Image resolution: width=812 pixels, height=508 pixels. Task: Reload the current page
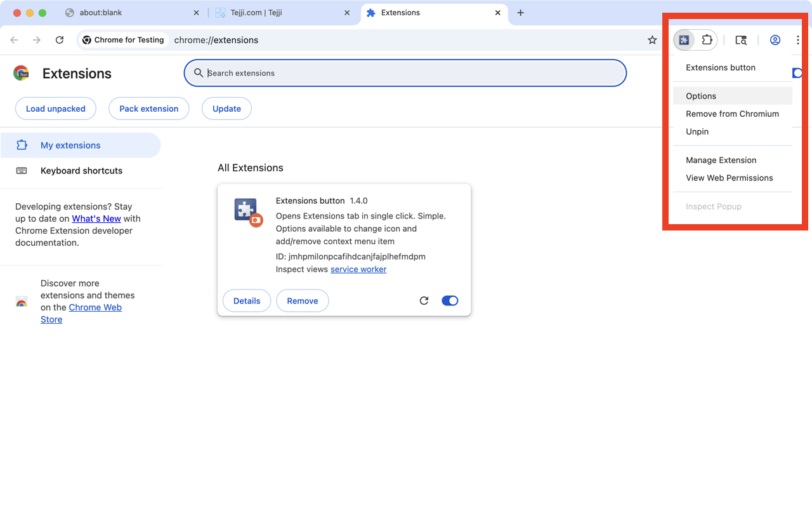coord(59,39)
